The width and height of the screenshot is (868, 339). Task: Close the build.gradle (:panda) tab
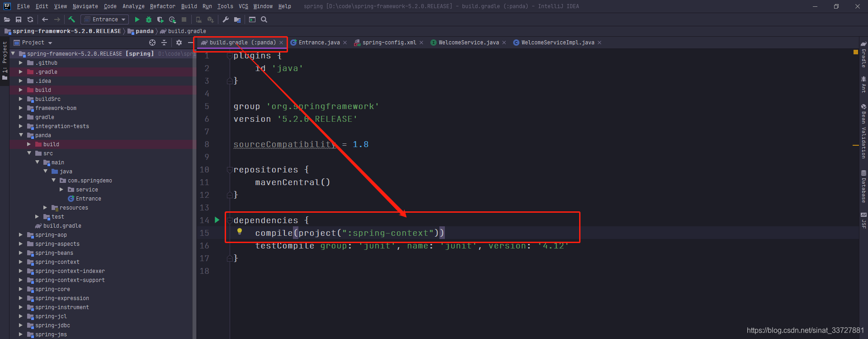point(281,43)
